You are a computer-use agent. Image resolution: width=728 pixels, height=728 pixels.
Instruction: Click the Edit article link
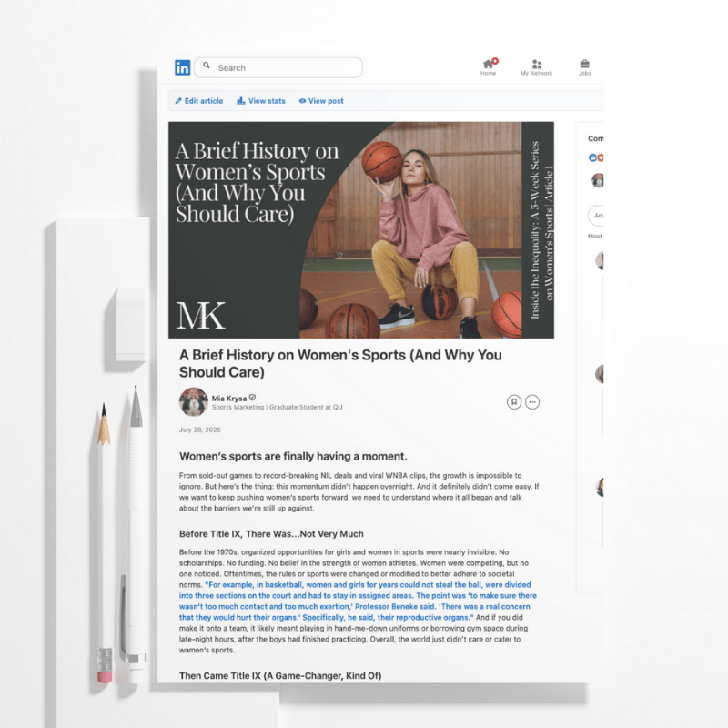pos(199,101)
